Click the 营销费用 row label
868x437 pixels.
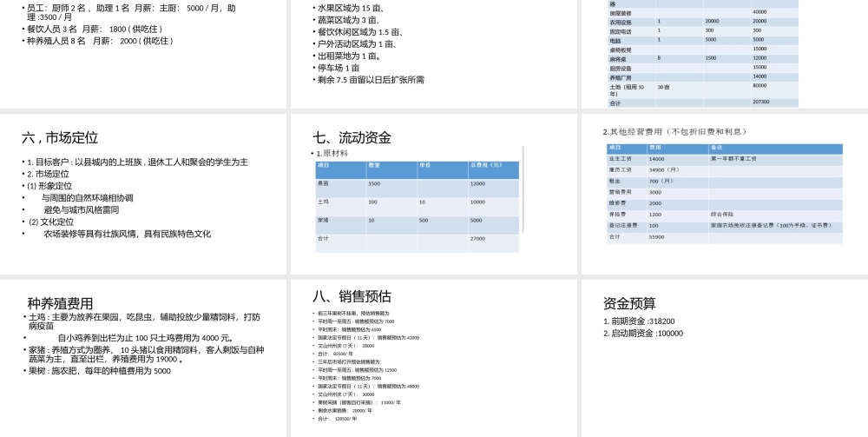[x=620, y=192]
